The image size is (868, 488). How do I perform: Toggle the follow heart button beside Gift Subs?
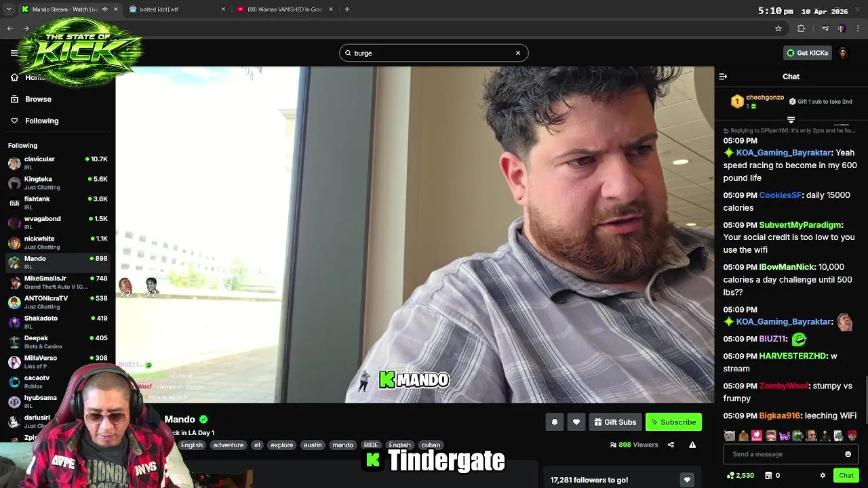click(576, 422)
